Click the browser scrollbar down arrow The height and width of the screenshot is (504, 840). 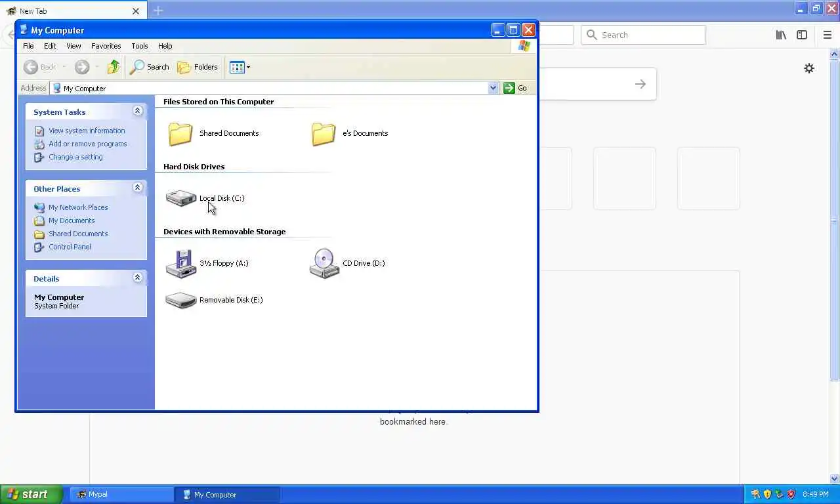(x=835, y=479)
